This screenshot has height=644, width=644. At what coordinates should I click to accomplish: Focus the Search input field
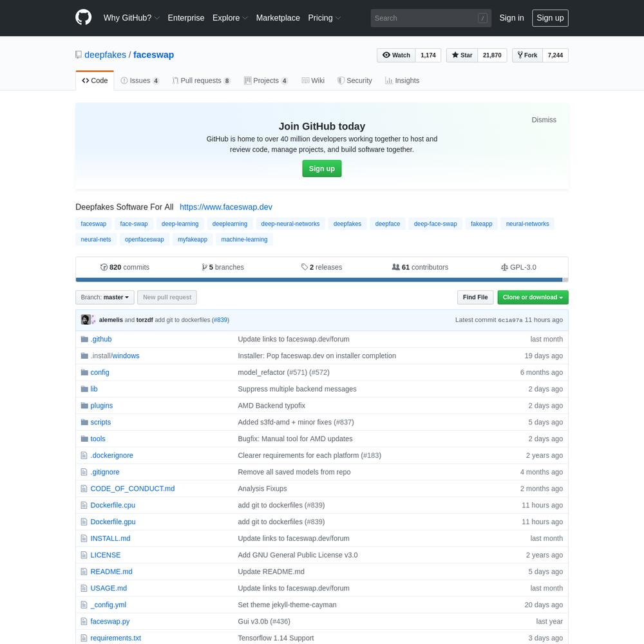[431, 18]
